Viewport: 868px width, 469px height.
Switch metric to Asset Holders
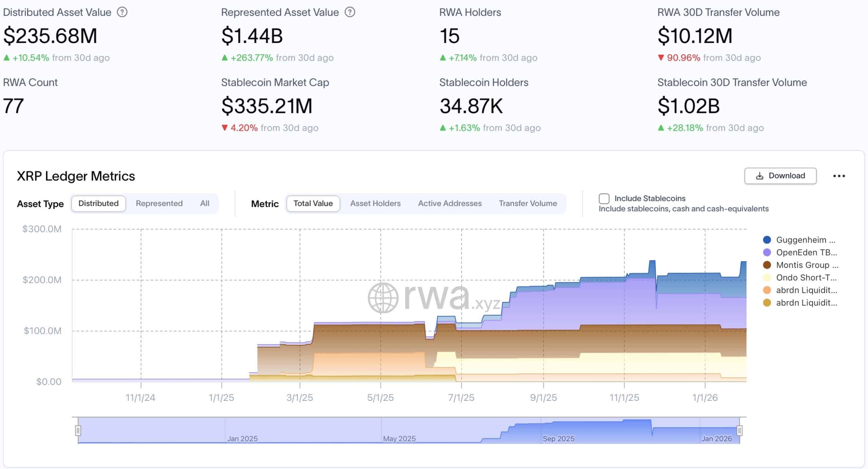[x=375, y=203]
